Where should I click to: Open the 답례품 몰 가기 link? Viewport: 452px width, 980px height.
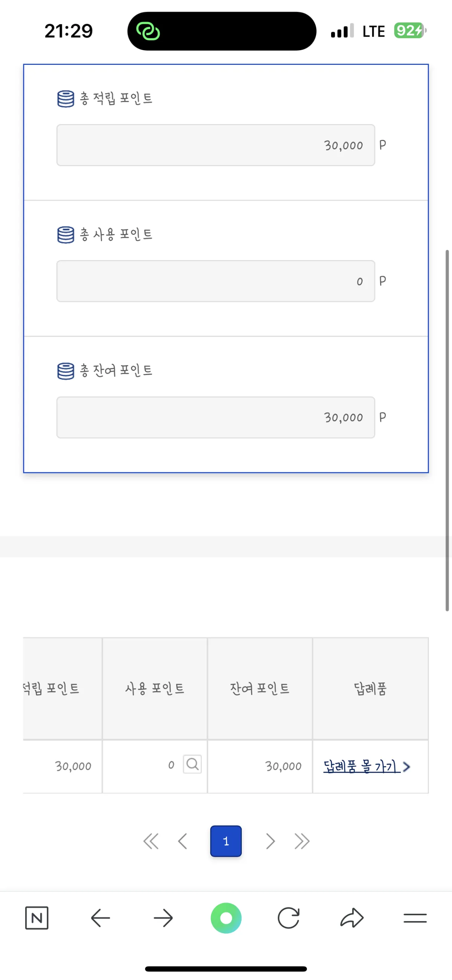point(360,766)
